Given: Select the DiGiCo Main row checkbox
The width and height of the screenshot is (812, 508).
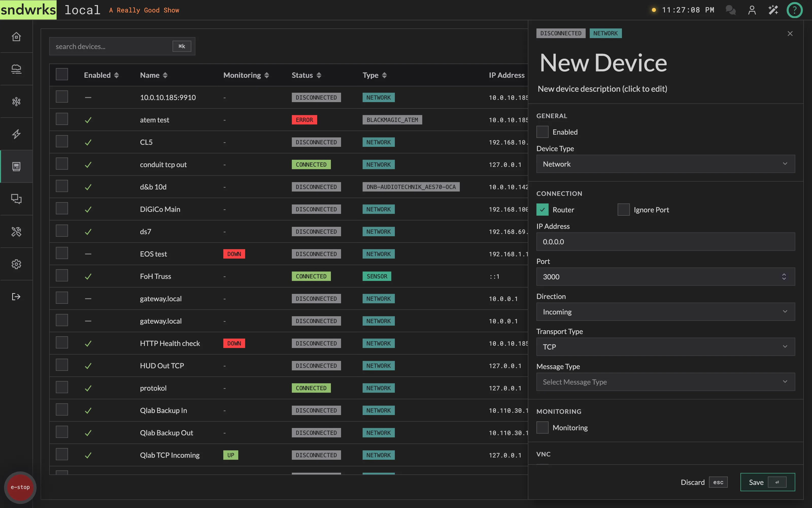Looking at the screenshot, I should pyautogui.click(x=62, y=208).
